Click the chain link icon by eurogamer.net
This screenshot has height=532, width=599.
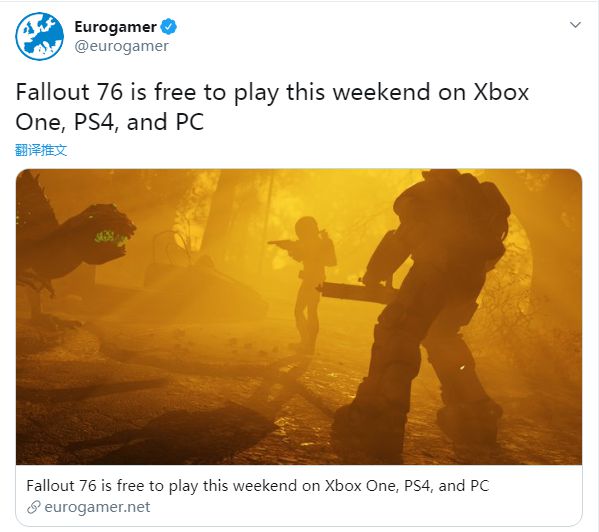pyautogui.click(x=34, y=507)
